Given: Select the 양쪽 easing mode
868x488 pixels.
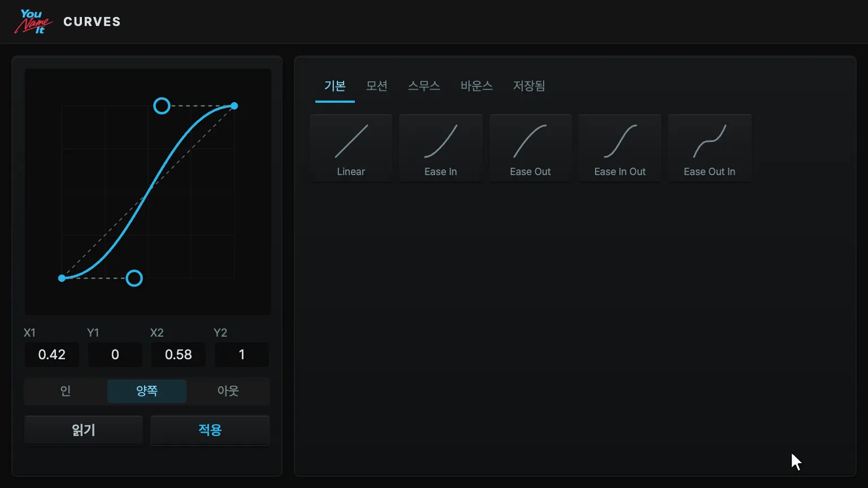Looking at the screenshot, I should click(x=147, y=391).
